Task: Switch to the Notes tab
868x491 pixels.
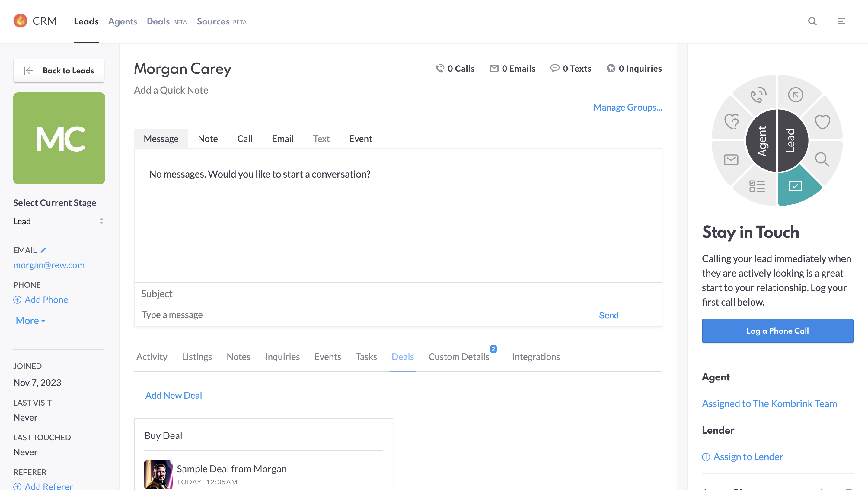Action: [x=238, y=356]
